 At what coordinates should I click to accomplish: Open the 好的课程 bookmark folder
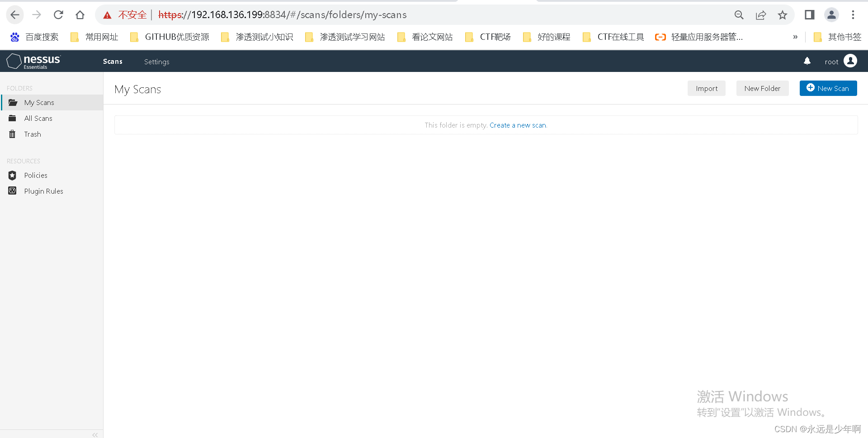(547, 37)
